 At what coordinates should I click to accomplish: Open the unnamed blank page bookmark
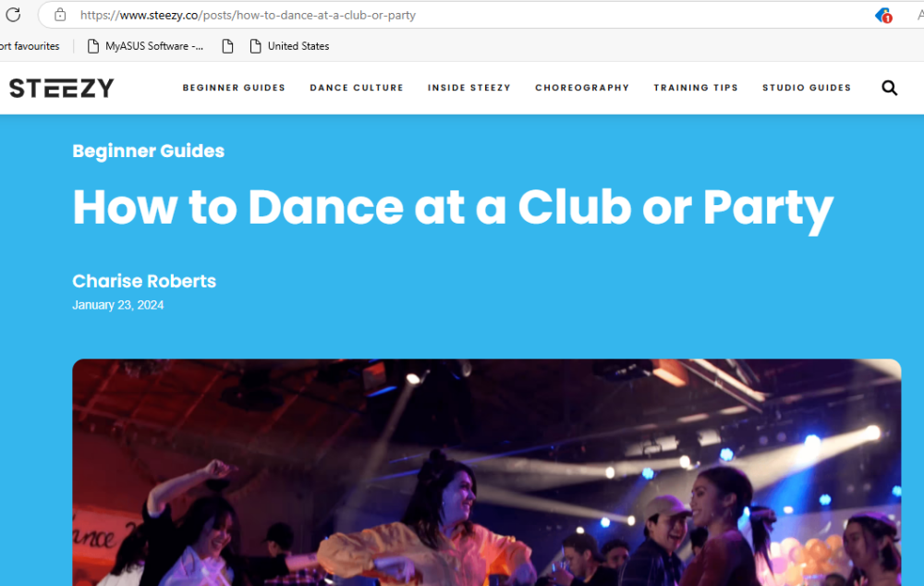pos(227,46)
